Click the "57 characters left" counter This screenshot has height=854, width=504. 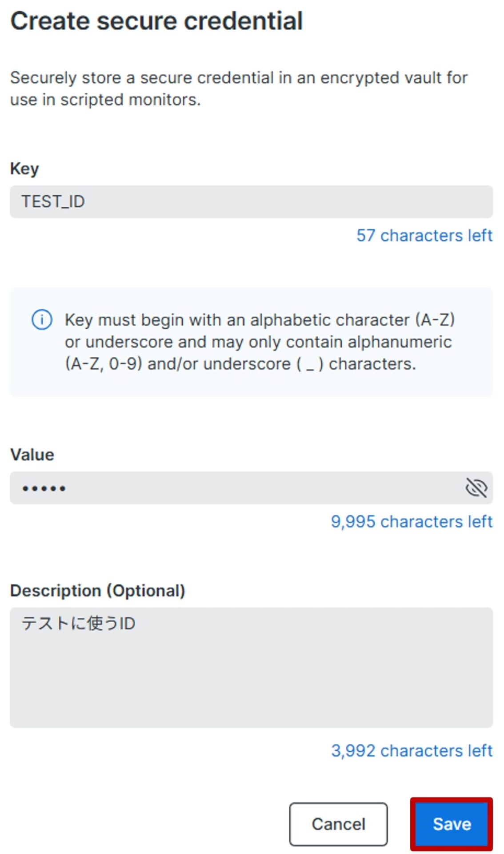click(424, 235)
